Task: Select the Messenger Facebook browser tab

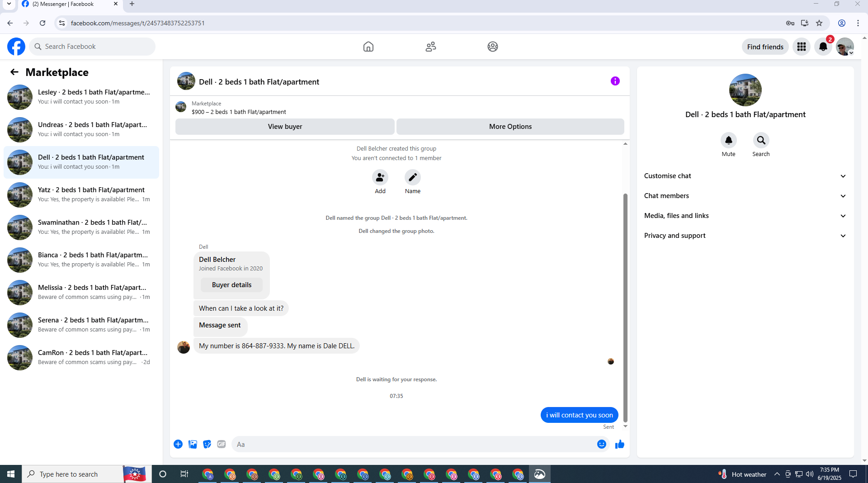Action: pos(70,4)
